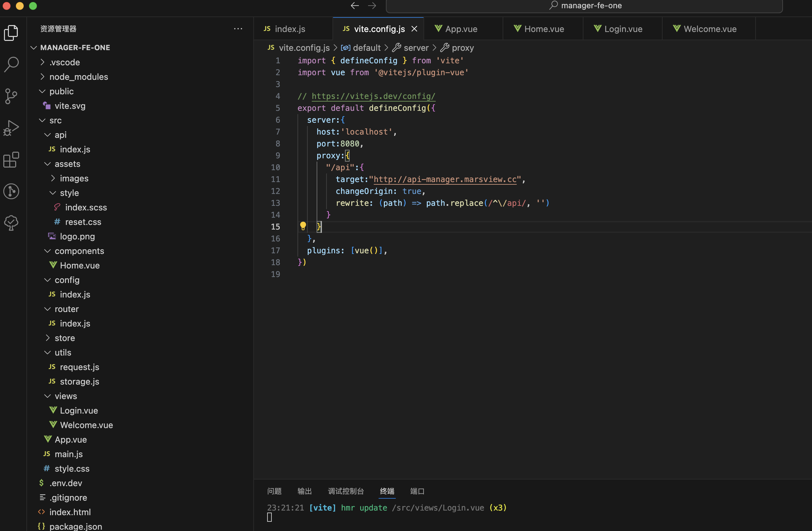Image resolution: width=812 pixels, height=531 pixels.
Task: Click the braces icon of package.json
Action: pyautogui.click(x=42, y=526)
